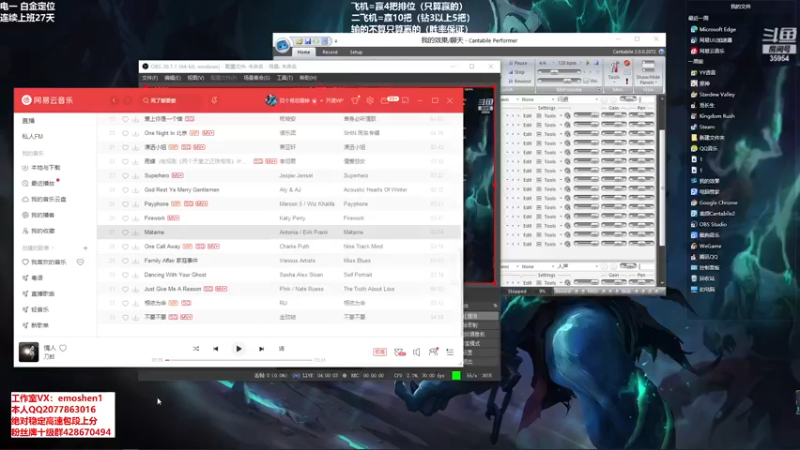Open the now-playing album thumbnail
Image resolution: width=800 pixels, height=450 pixels.
pyautogui.click(x=29, y=352)
